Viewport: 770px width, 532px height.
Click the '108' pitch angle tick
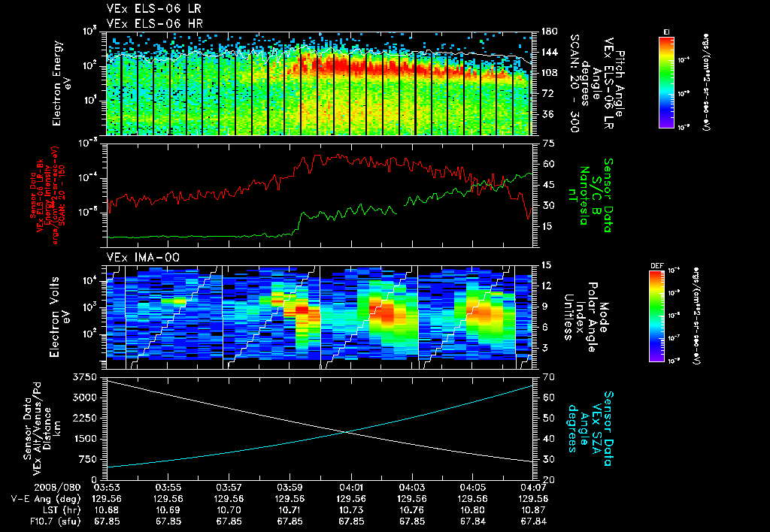tap(549, 73)
